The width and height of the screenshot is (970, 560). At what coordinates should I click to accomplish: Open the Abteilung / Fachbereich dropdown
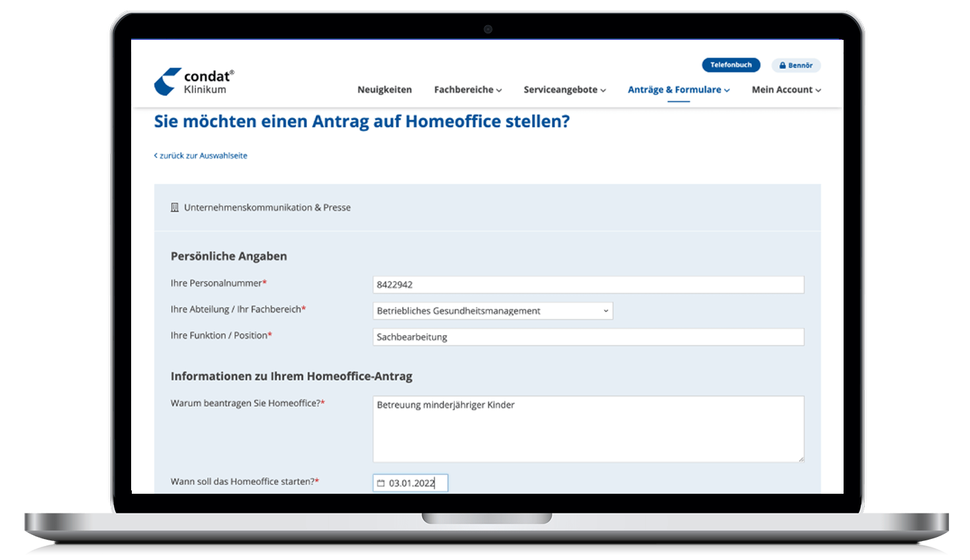pos(493,311)
